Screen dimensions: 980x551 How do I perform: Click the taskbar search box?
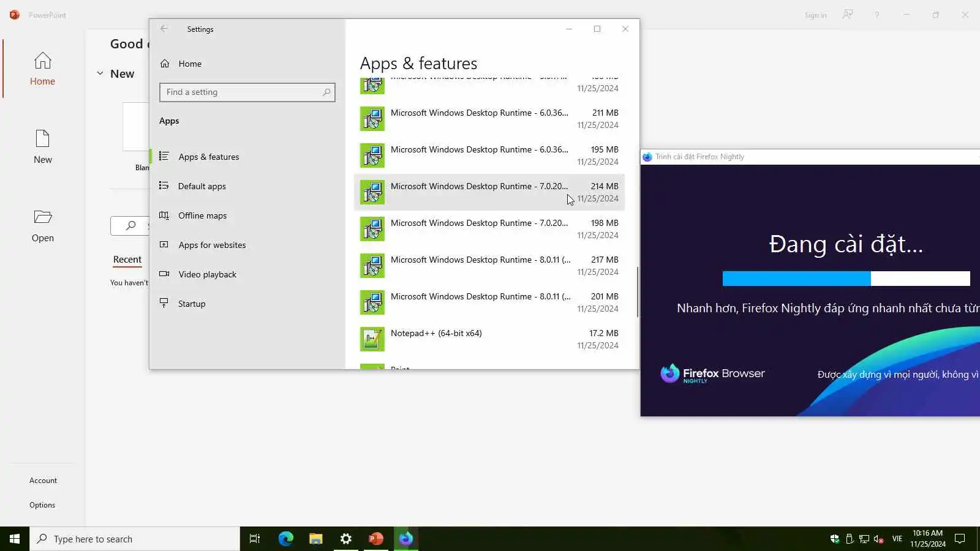pyautogui.click(x=135, y=539)
